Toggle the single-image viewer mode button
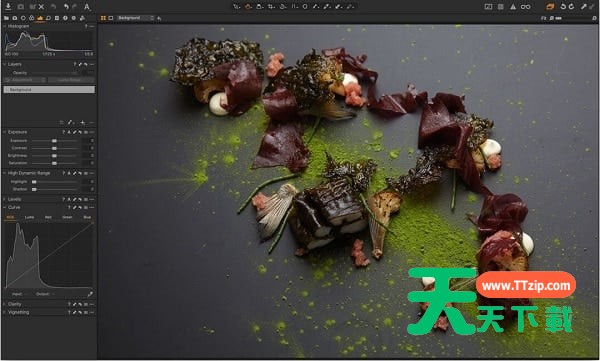 pos(111,18)
